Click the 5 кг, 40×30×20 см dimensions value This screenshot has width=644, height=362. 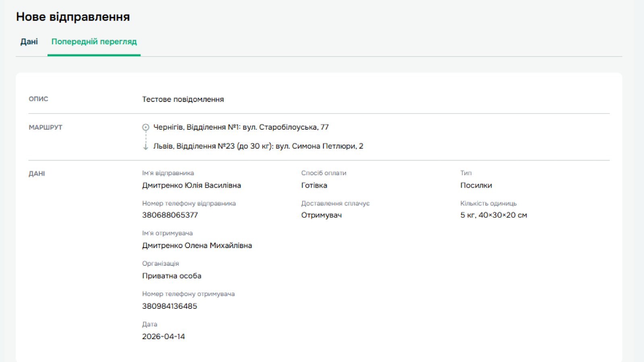click(493, 215)
